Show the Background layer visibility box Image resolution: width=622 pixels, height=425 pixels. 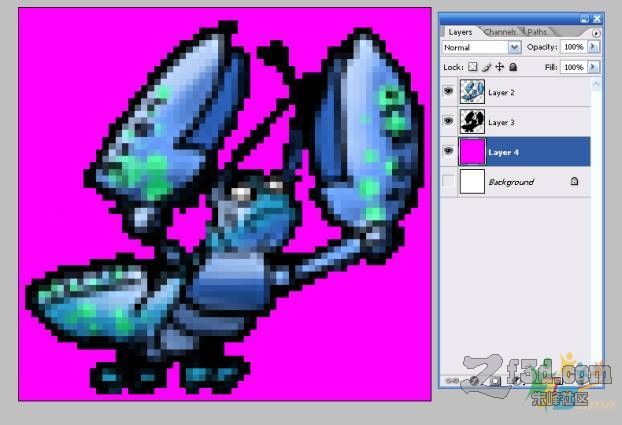[x=448, y=181]
